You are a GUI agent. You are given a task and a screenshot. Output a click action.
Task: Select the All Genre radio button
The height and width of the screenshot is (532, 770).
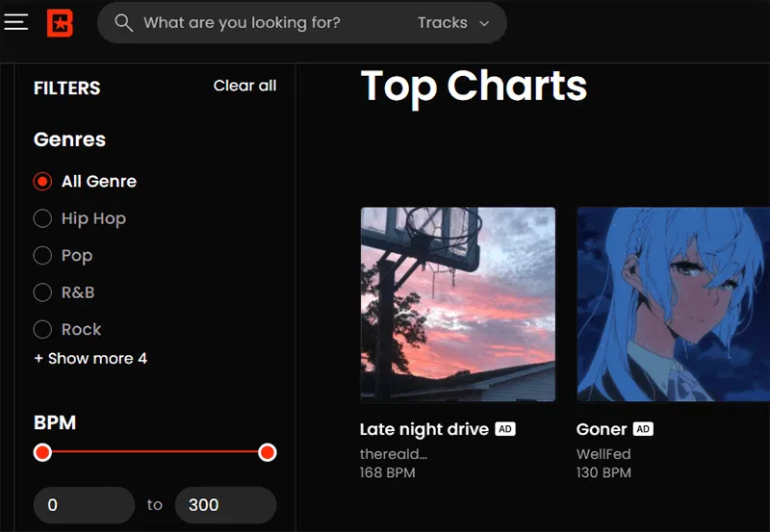point(42,181)
